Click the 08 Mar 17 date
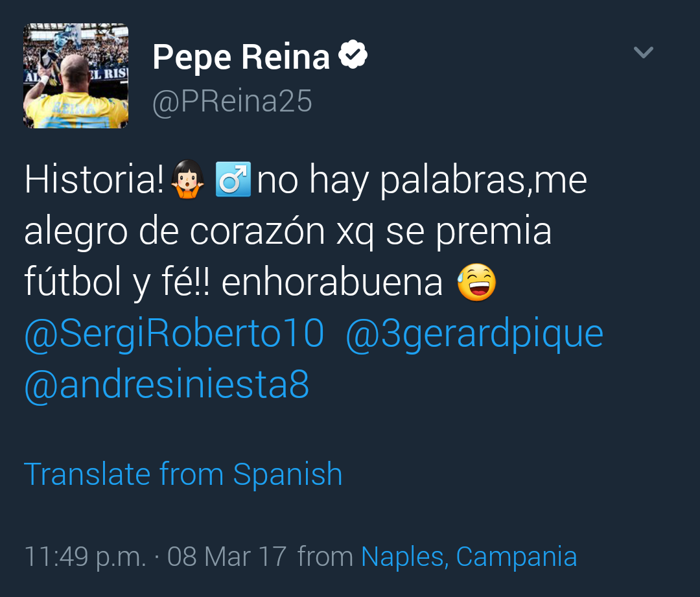Screen dimensions: 700x597 (227, 557)
